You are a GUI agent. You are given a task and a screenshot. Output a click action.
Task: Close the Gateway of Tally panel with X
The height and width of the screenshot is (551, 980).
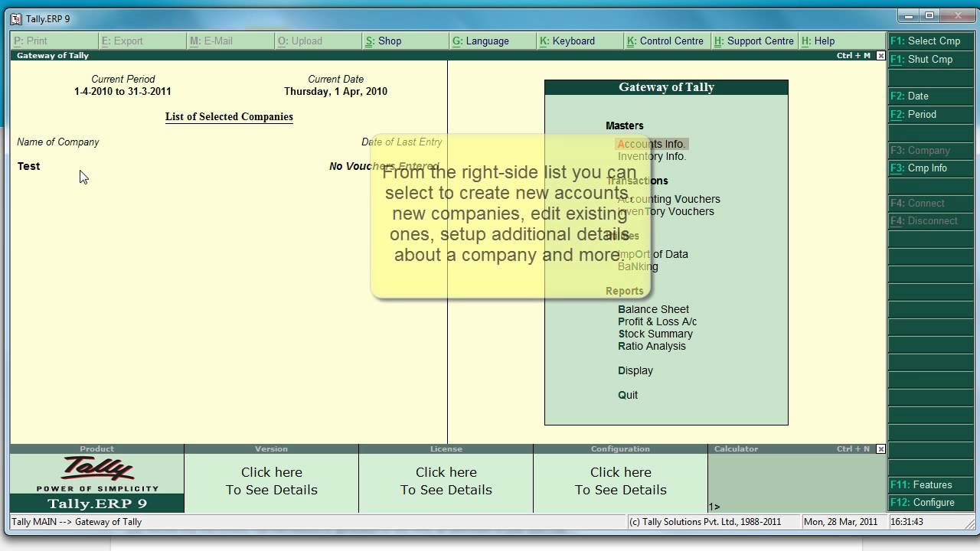point(880,56)
